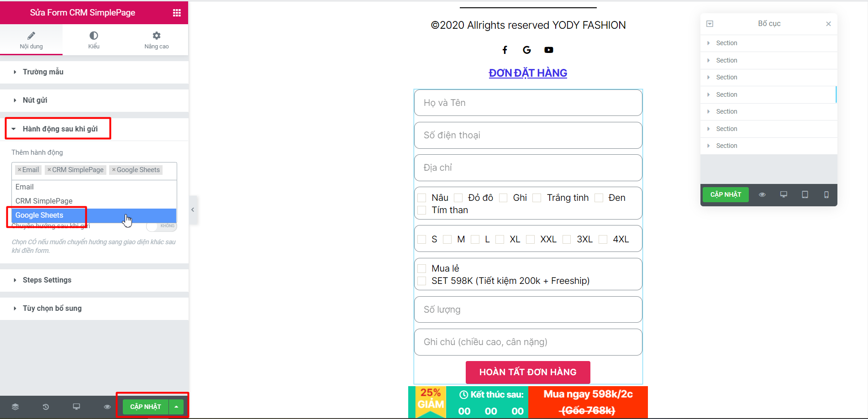Check Mua lẻ checkbox
This screenshot has height=419, width=868.
coord(422,269)
